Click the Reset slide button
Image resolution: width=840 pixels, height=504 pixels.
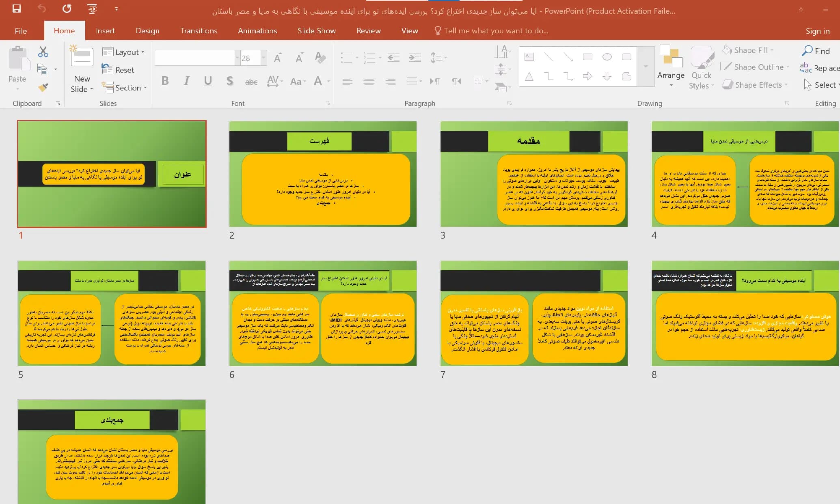(118, 70)
